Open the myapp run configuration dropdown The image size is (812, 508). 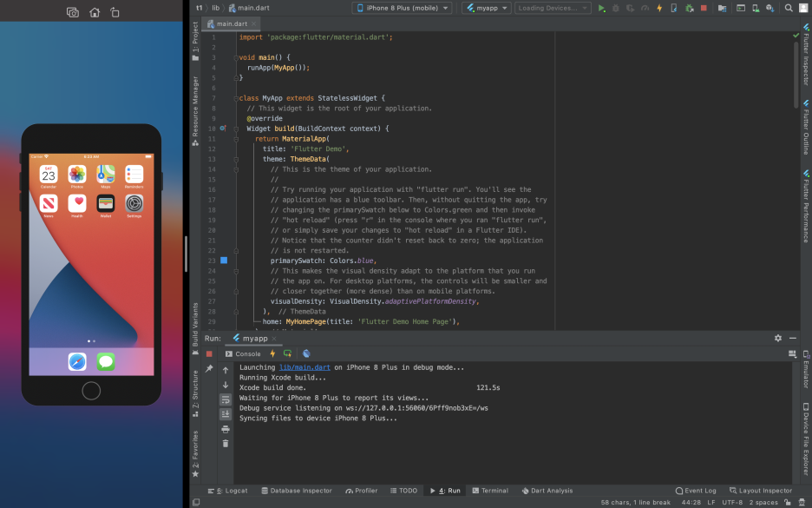pyautogui.click(x=487, y=8)
